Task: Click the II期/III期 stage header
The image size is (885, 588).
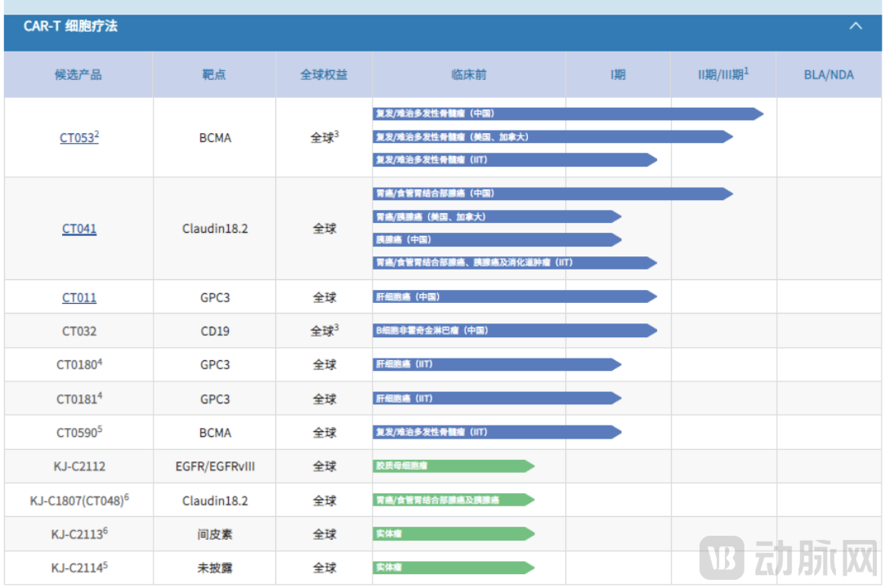Action: 723,75
